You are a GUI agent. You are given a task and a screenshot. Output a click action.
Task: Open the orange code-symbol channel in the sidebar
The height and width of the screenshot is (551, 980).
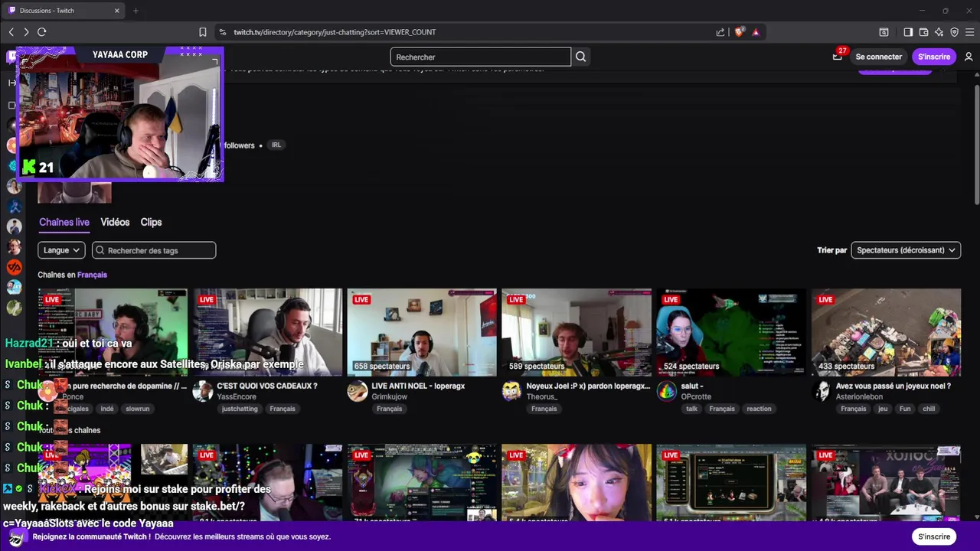[x=14, y=267]
